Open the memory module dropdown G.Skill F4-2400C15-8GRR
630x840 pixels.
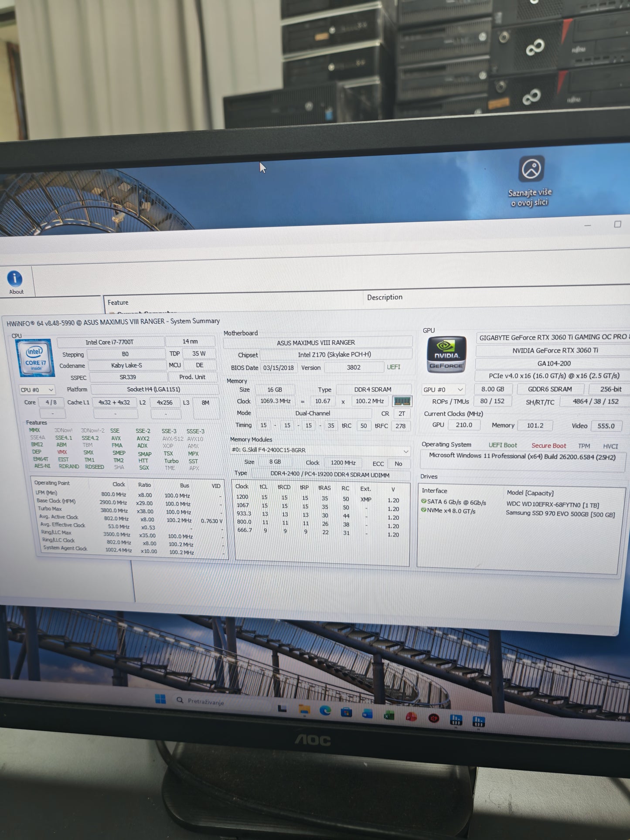[320, 450]
